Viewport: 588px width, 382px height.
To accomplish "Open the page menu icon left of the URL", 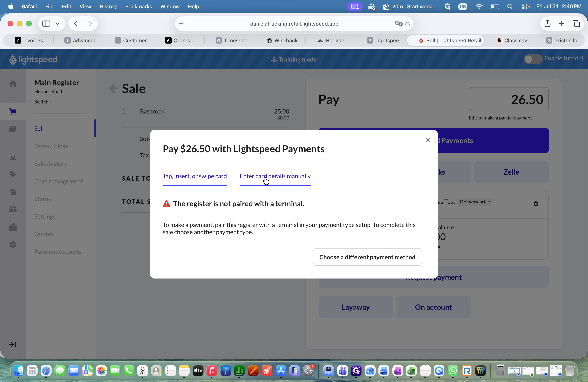I will point(181,24).
